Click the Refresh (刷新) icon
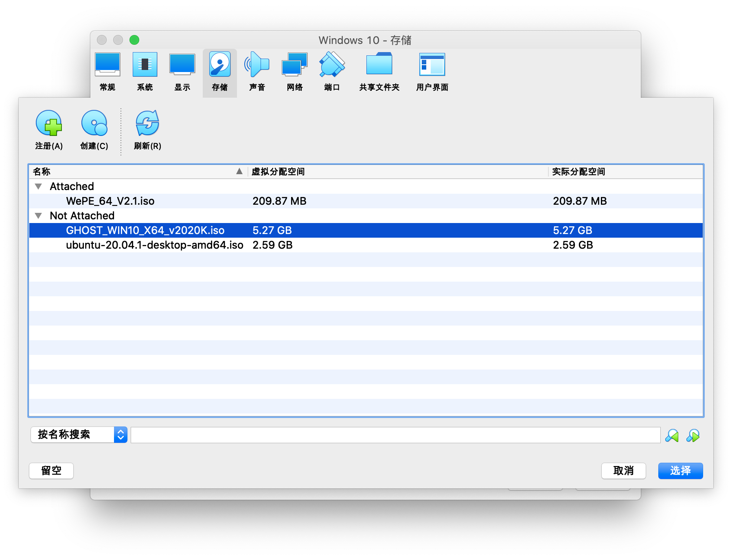The width and height of the screenshot is (732, 560). [x=147, y=123]
